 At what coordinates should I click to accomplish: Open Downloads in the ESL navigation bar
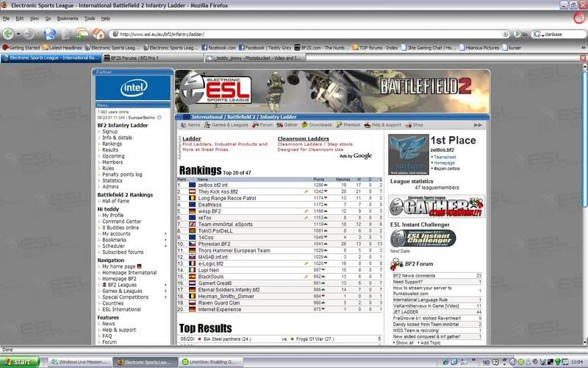point(317,125)
